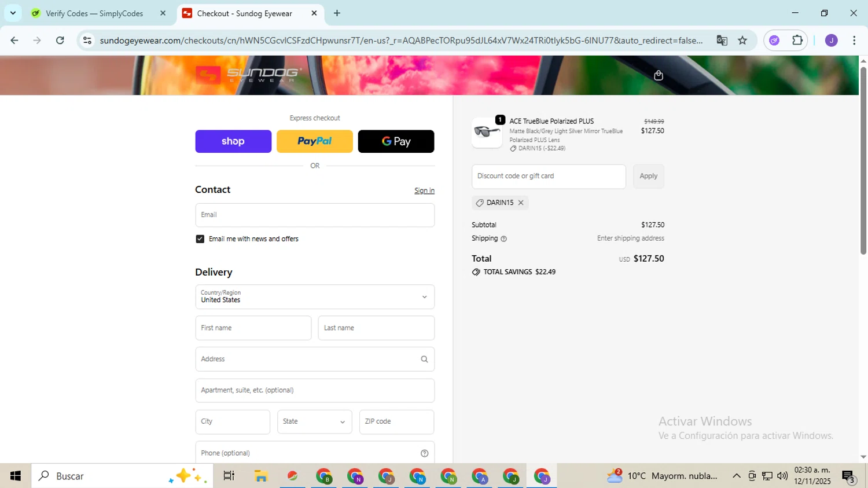
Task: Open a new browser tab
Action: [x=337, y=13]
